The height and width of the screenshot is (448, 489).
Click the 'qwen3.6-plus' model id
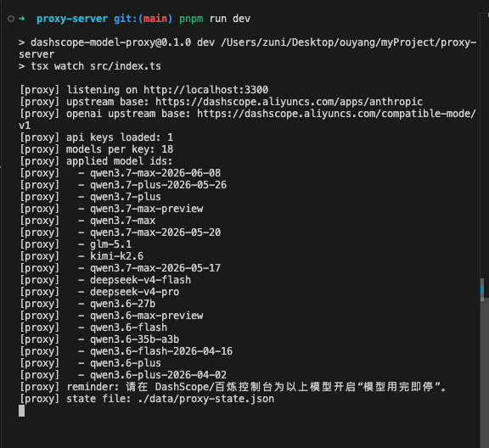point(126,363)
